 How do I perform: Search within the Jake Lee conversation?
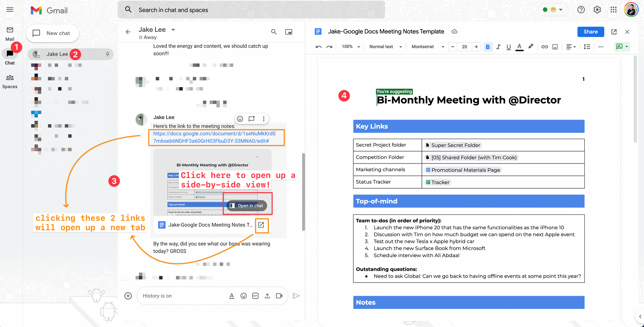(x=274, y=32)
